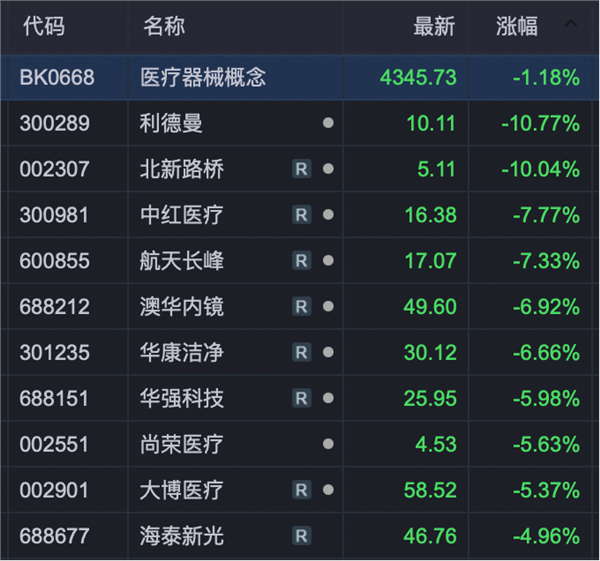
Task: Click the R badge for 华强科技
Action: (x=302, y=398)
